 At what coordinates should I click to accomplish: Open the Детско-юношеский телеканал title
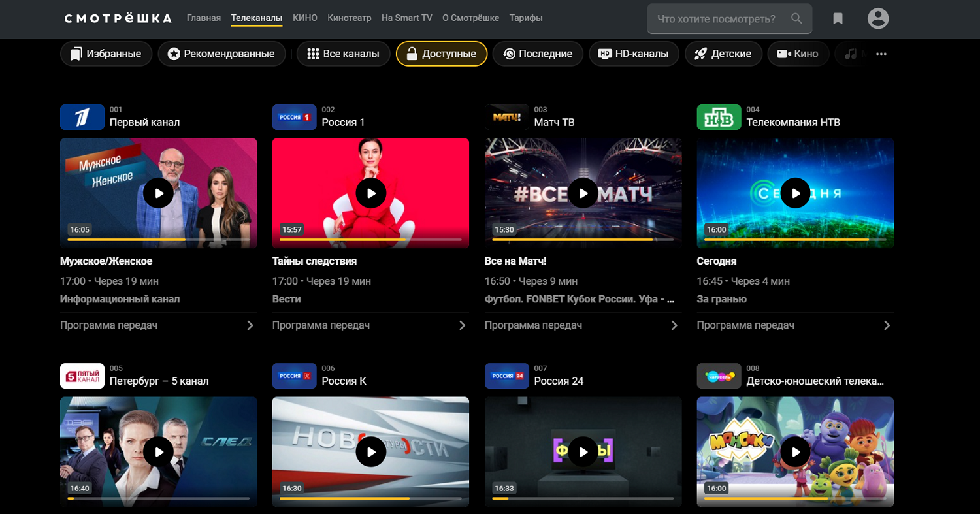click(815, 381)
